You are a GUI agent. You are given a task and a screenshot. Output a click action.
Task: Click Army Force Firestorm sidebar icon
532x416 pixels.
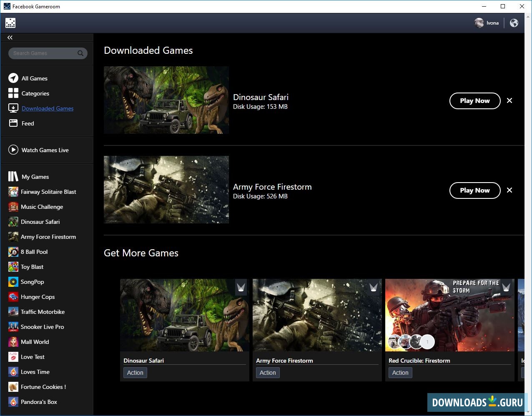coord(13,237)
